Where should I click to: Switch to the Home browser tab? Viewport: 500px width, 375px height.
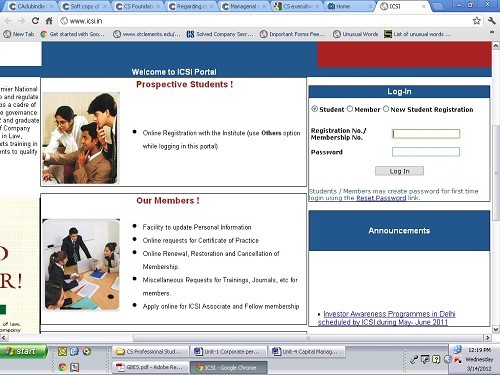point(349,6)
